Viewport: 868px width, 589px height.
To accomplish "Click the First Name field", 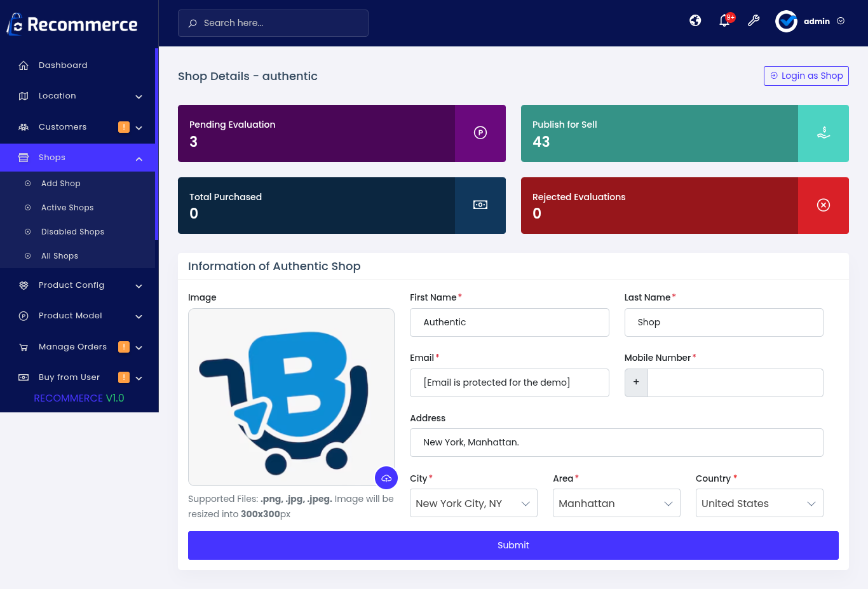I will click(510, 322).
